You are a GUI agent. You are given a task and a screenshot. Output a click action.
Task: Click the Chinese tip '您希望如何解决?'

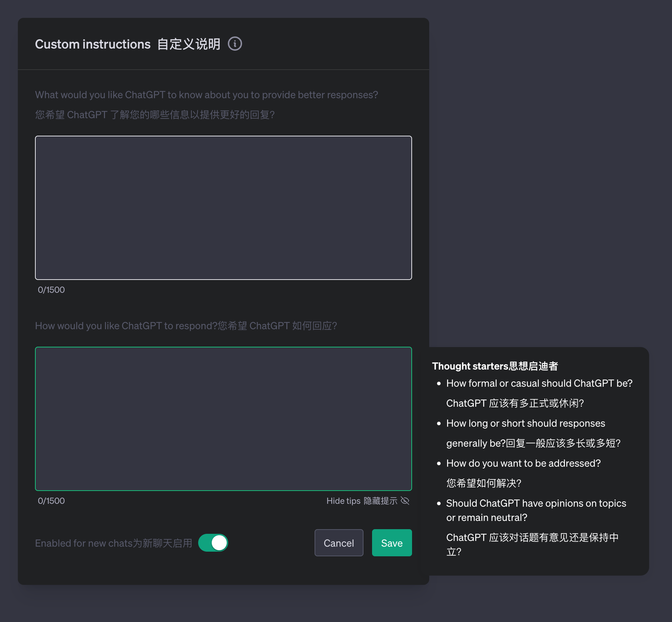483,483
